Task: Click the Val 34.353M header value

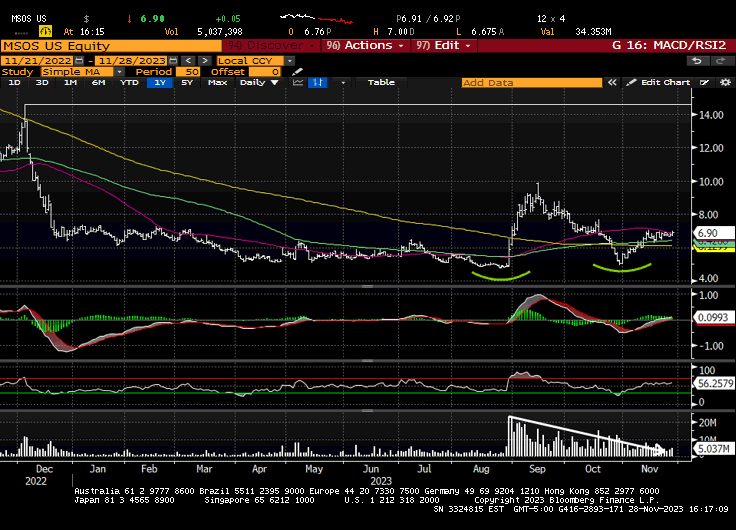Action: [x=593, y=32]
